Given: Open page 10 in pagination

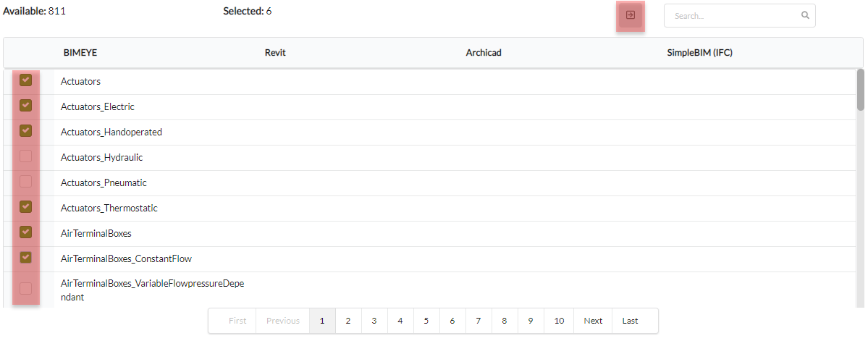Looking at the screenshot, I should click(559, 321).
